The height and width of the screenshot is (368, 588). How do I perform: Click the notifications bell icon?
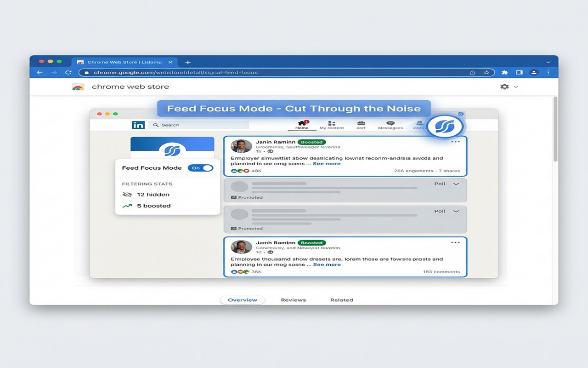[419, 123]
